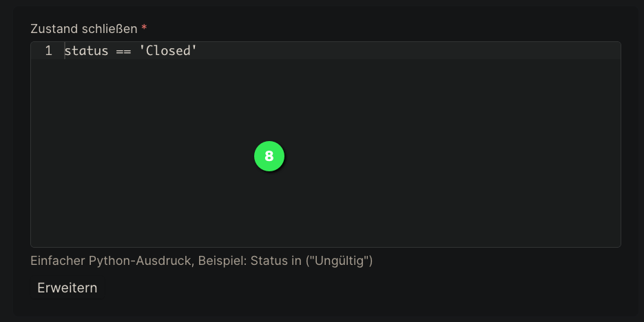The height and width of the screenshot is (322, 644).
Task: Click the Erweitern button
Action: click(x=67, y=288)
